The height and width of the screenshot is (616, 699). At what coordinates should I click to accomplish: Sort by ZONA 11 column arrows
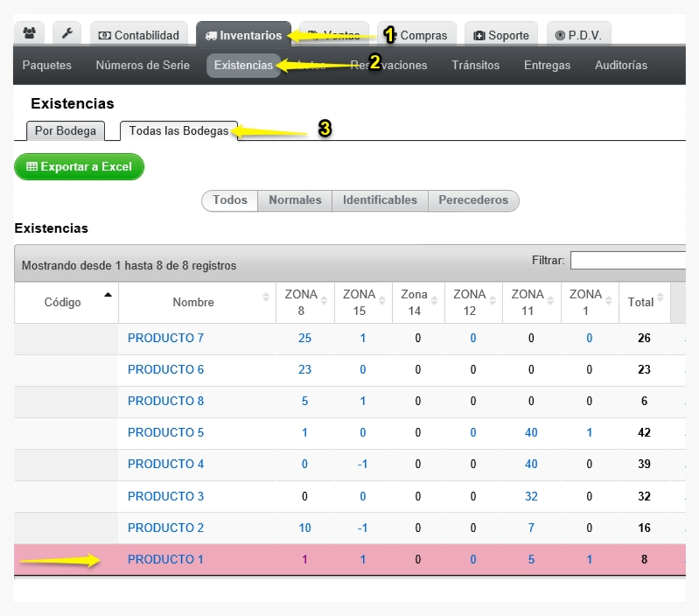550,301
